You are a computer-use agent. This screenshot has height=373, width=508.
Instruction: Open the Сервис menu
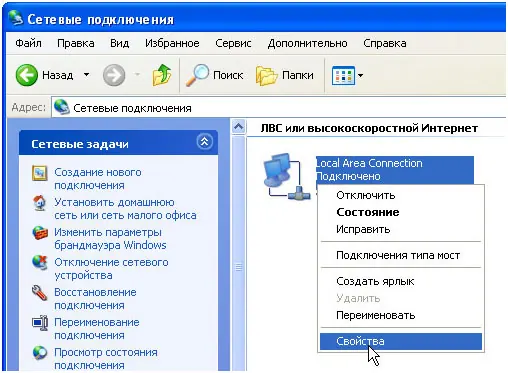tap(233, 43)
